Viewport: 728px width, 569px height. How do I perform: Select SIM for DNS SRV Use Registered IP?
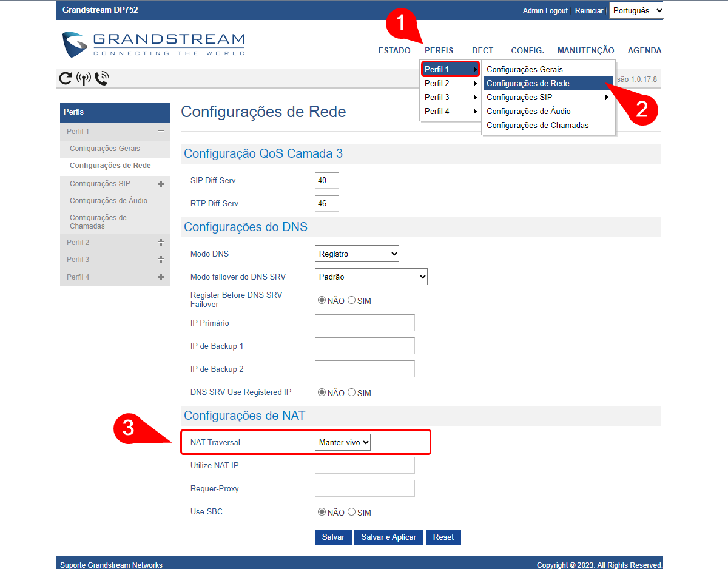(352, 392)
